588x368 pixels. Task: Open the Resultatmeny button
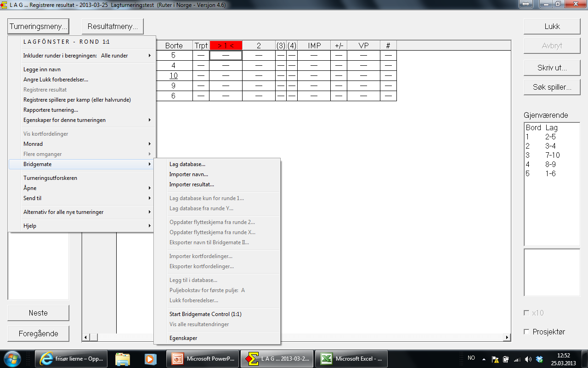pyautogui.click(x=113, y=26)
